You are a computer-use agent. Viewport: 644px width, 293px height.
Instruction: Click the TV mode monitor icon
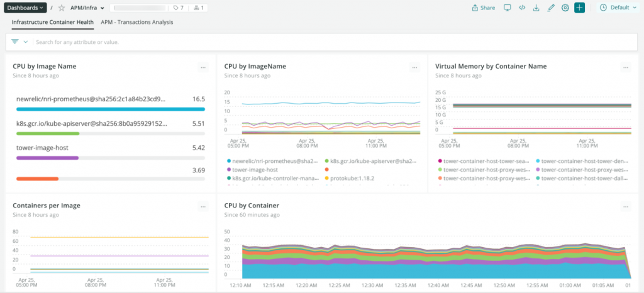tap(508, 8)
